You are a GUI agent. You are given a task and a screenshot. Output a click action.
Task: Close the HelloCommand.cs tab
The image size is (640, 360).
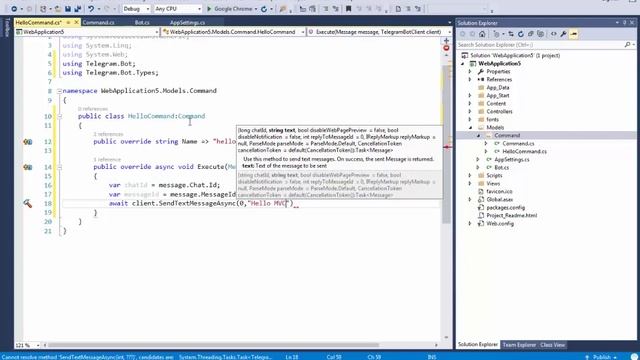76,22
